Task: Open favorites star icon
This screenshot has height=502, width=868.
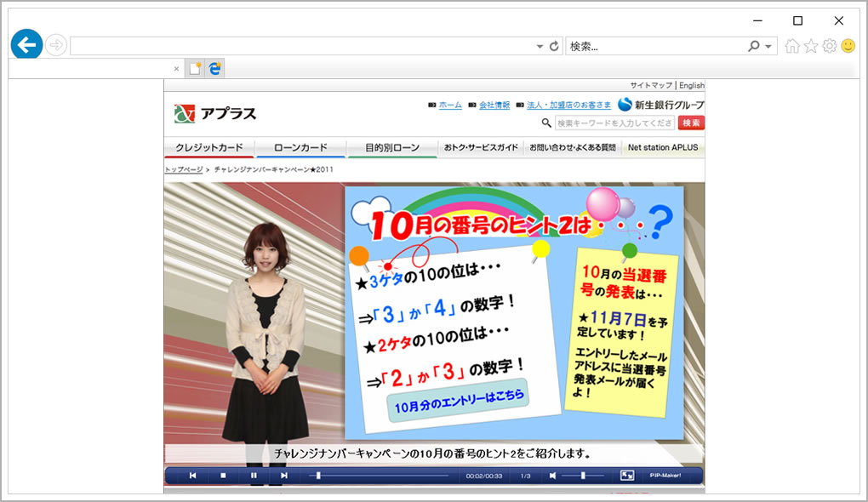Action: pyautogui.click(x=811, y=46)
